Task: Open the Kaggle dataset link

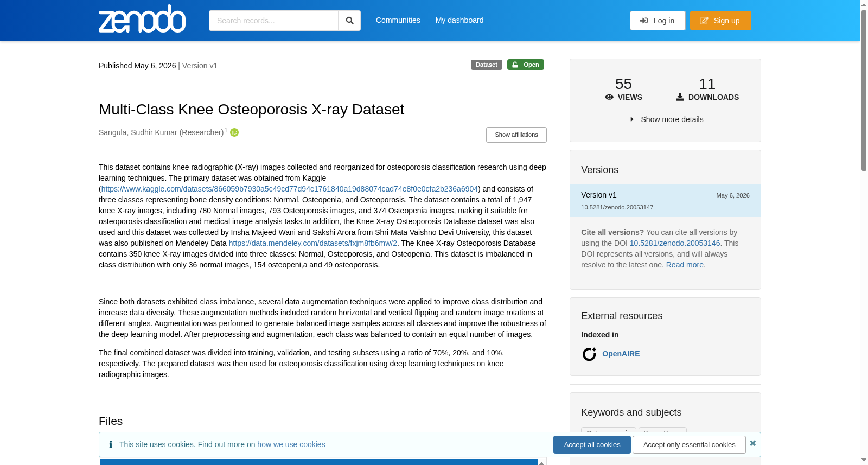Action: click(x=290, y=189)
